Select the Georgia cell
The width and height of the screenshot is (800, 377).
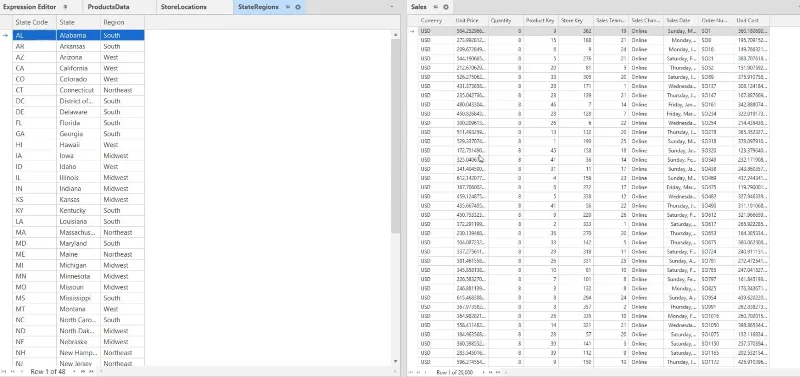pyautogui.click(x=78, y=134)
